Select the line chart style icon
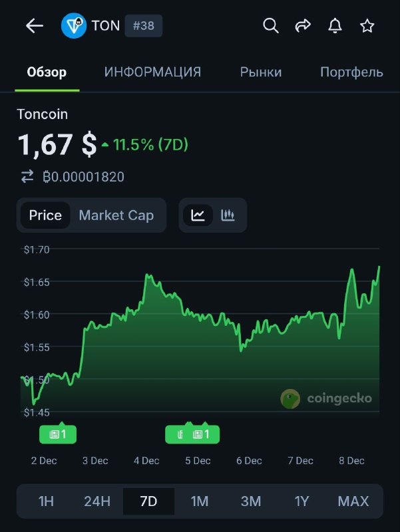 tap(198, 215)
